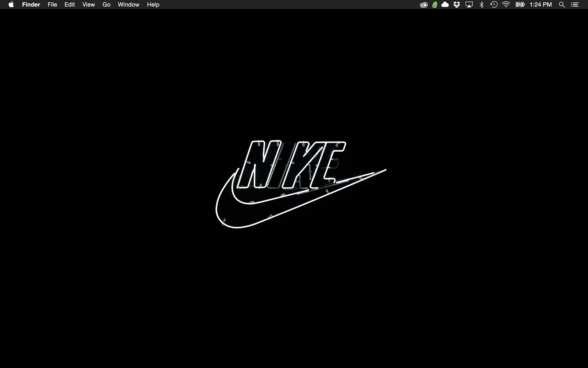This screenshot has width=588, height=368.
Task: Open the AirPlay display menu
Action: [469, 4]
